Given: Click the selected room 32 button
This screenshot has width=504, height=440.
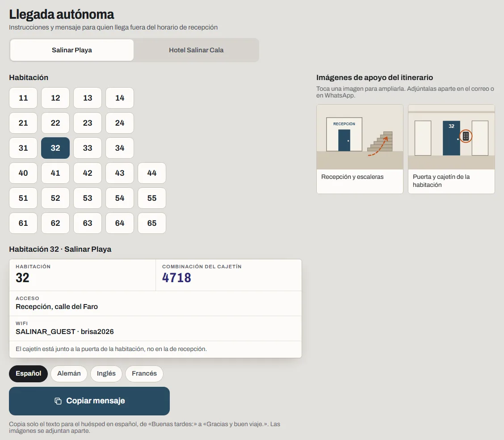Looking at the screenshot, I should 55,148.
